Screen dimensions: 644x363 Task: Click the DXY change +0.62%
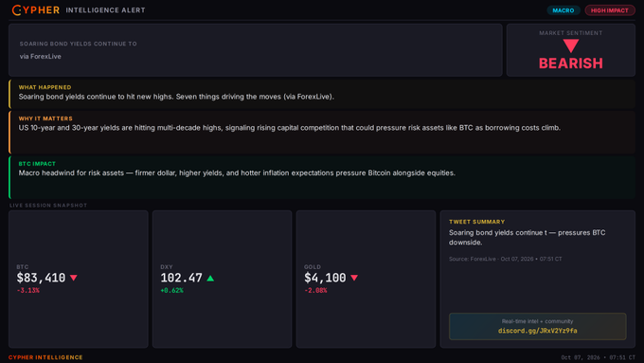coord(171,290)
